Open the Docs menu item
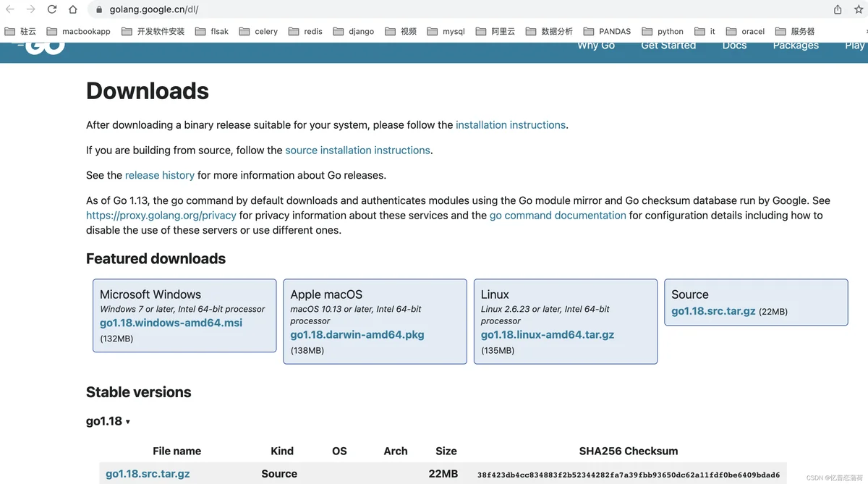868x484 pixels. [734, 46]
